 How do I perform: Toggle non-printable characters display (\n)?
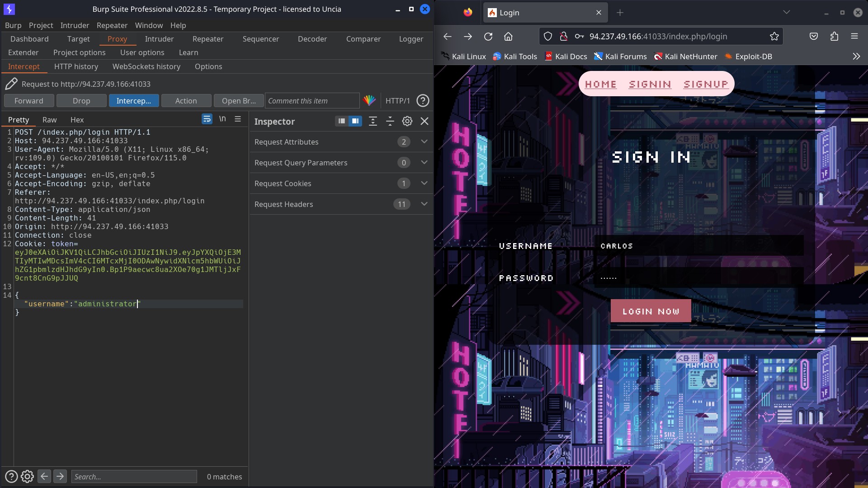[x=222, y=119]
